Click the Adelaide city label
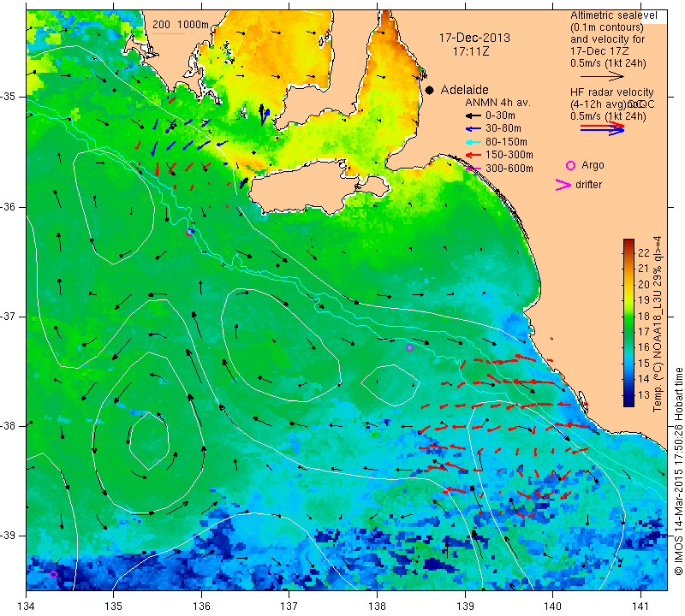685x616 pixels. [464, 90]
